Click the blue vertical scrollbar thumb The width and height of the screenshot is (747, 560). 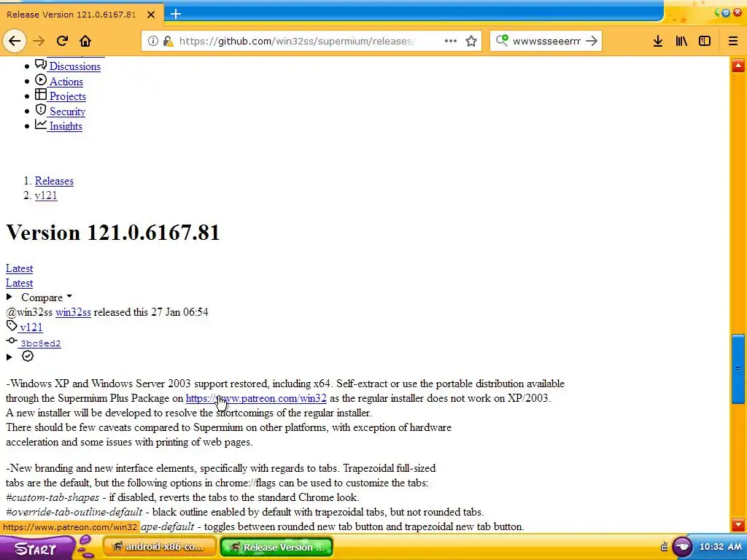pos(738,370)
